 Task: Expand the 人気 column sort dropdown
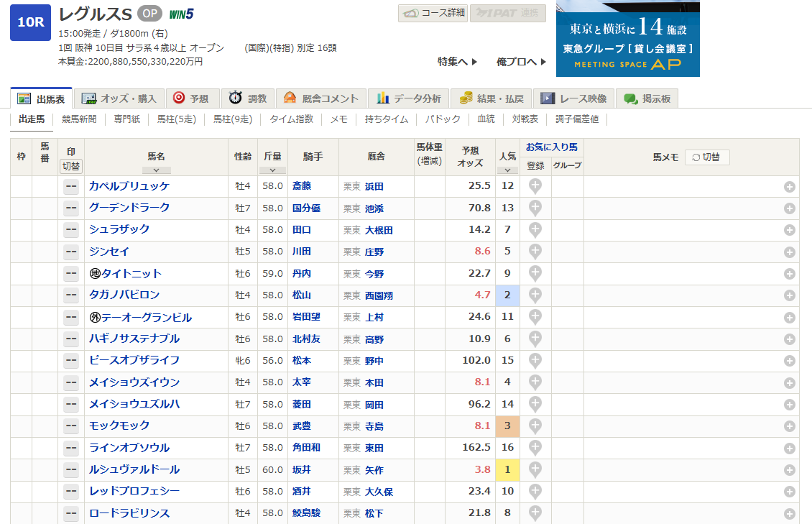pyautogui.click(x=507, y=170)
